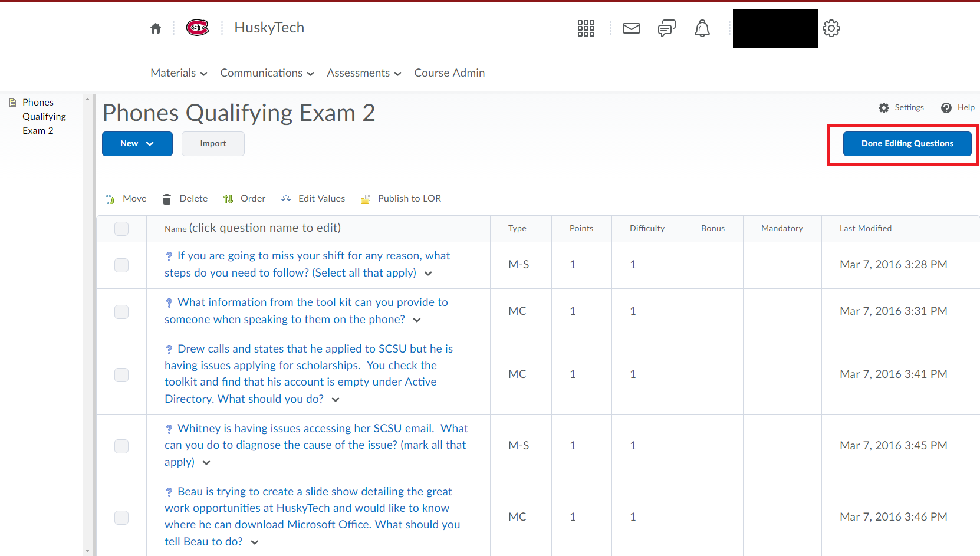Screen dimensions: 980x556
Task: Expand the Assessments menu chevron
Action: 399,73
